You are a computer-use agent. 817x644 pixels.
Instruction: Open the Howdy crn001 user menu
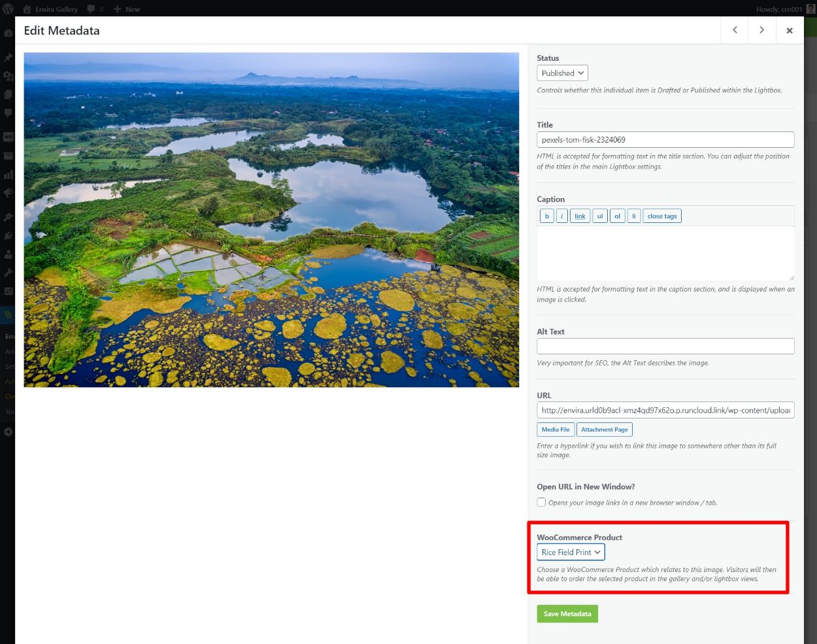click(779, 9)
